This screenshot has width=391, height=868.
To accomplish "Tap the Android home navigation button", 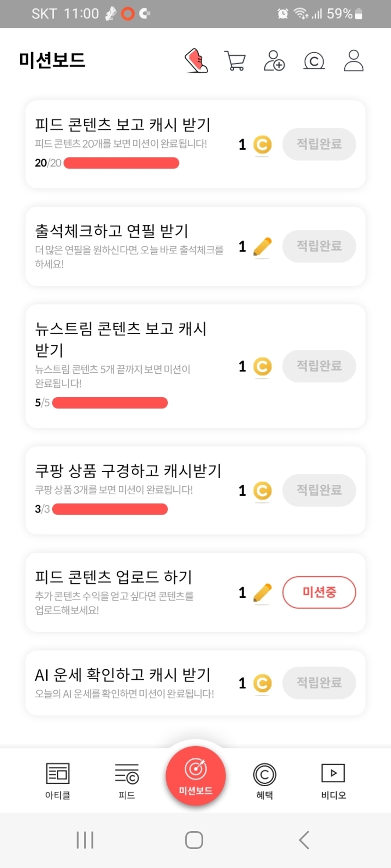I will (194, 840).
